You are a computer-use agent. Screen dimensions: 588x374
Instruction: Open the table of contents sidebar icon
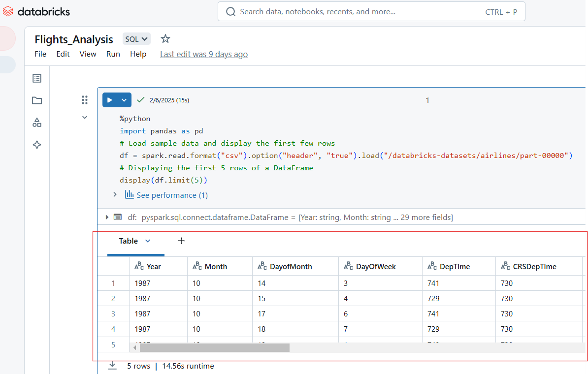pyautogui.click(x=37, y=78)
